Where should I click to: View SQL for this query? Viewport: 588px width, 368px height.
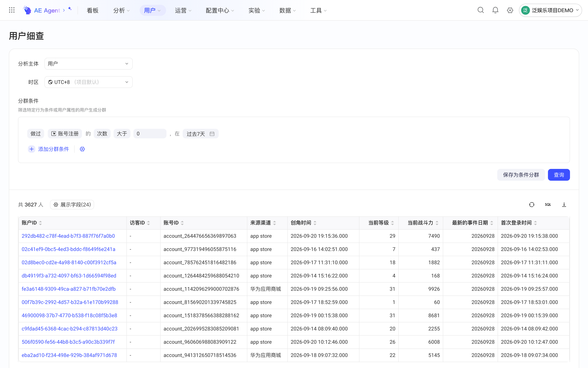pos(548,205)
